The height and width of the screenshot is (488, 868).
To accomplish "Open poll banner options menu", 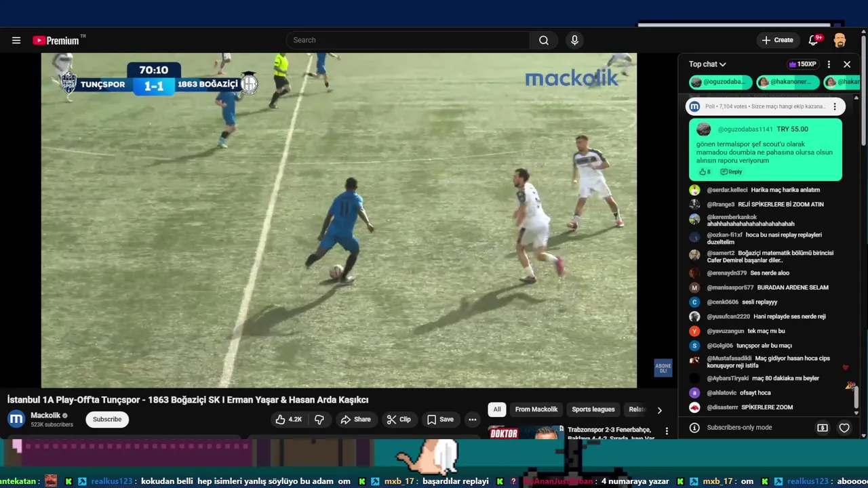I will point(835,106).
